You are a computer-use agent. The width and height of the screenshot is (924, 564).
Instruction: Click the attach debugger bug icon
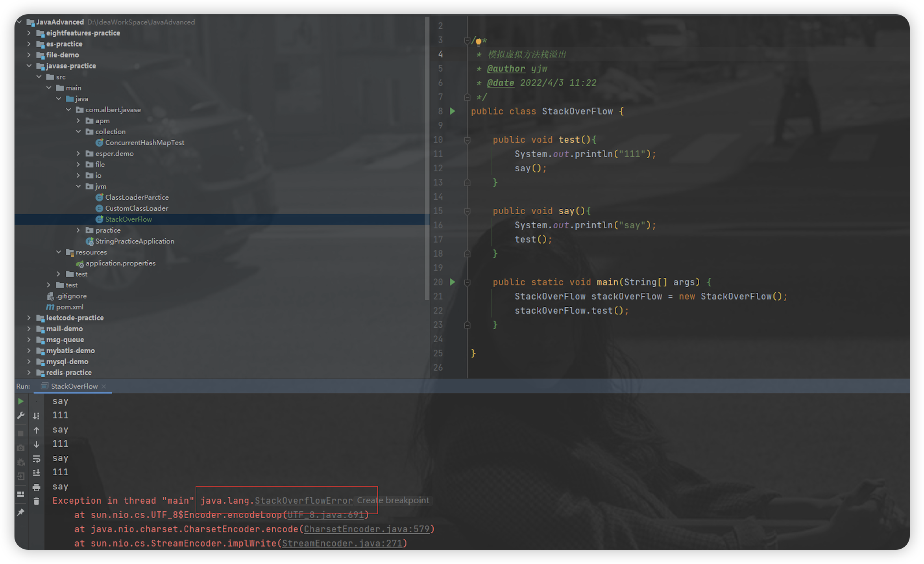click(21, 462)
